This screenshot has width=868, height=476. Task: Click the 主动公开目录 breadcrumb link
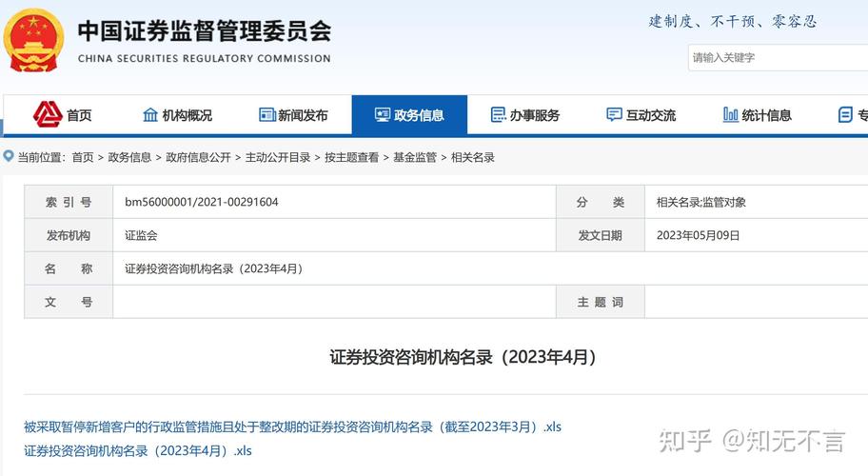point(278,157)
